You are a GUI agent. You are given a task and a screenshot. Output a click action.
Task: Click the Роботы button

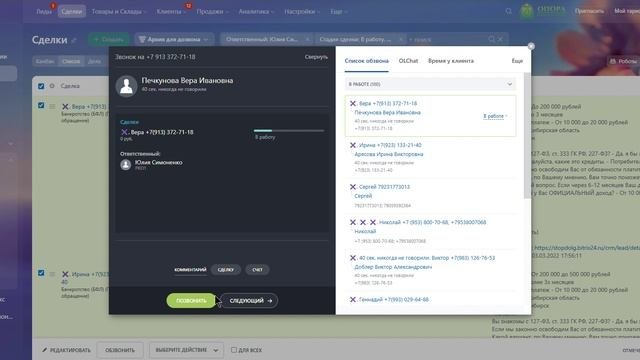(x=623, y=61)
